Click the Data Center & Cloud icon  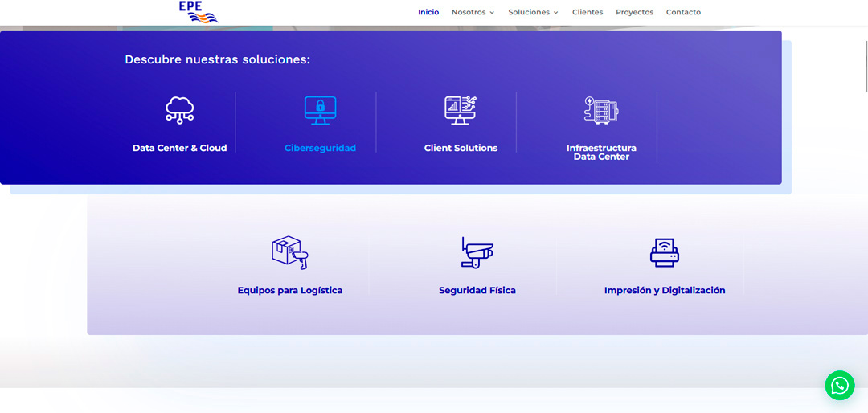[179, 109]
